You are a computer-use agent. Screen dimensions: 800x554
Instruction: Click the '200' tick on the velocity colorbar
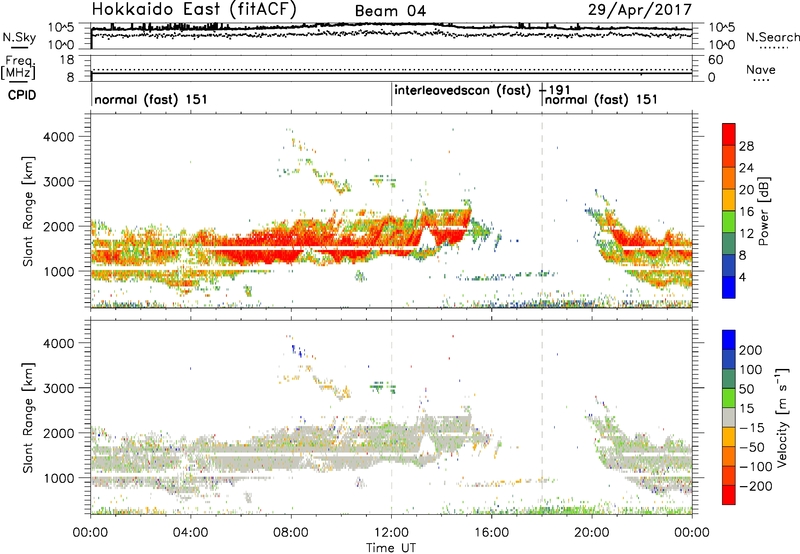(x=751, y=350)
